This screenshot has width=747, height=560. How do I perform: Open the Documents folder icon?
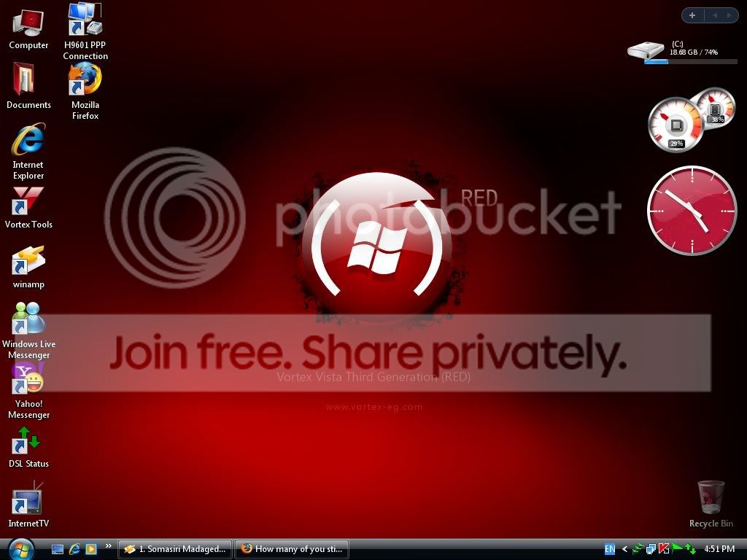pyautogui.click(x=28, y=86)
